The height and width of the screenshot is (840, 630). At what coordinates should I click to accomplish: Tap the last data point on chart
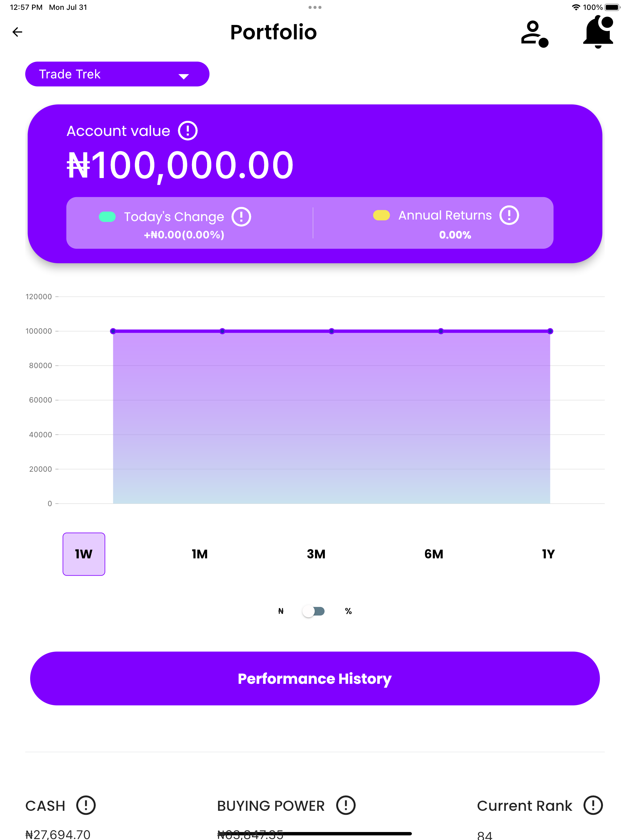[x=550, y=331]
